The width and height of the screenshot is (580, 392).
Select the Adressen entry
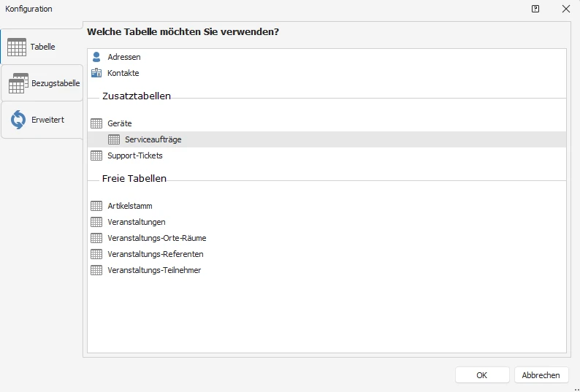click(x=327, y=57)
